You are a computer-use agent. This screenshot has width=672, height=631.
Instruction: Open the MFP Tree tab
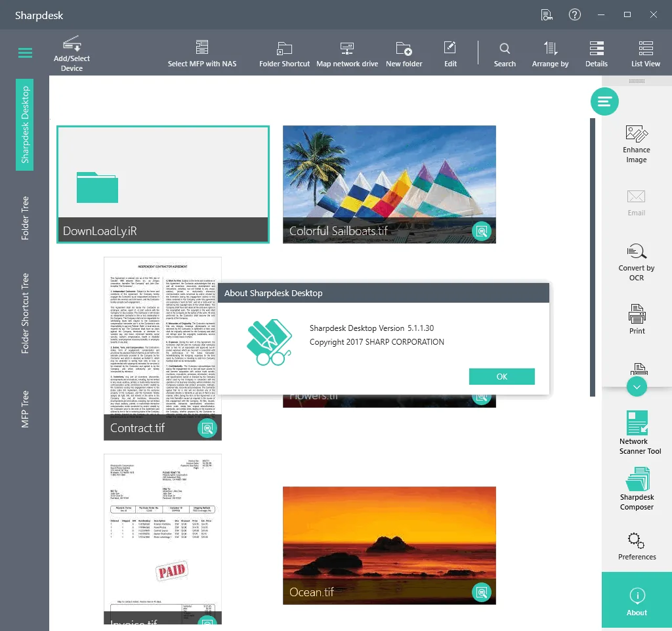click(x=25, y=409)
